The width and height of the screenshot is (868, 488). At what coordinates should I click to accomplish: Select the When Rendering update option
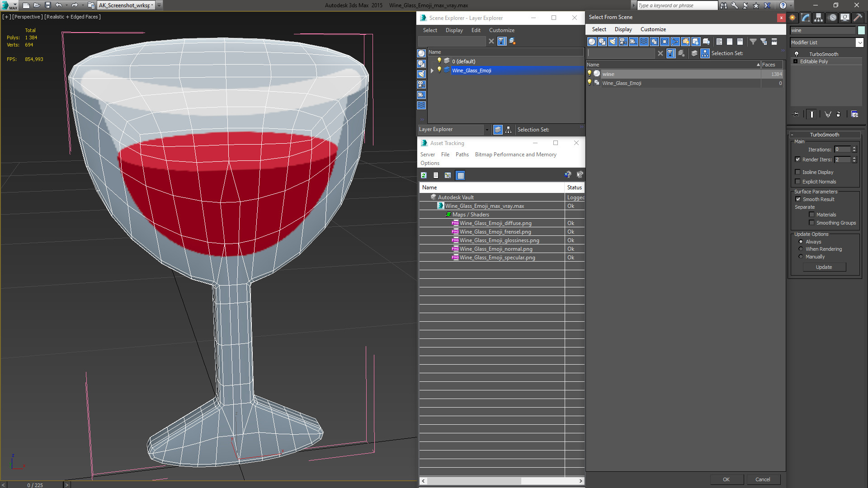click(x=801, y=249)
